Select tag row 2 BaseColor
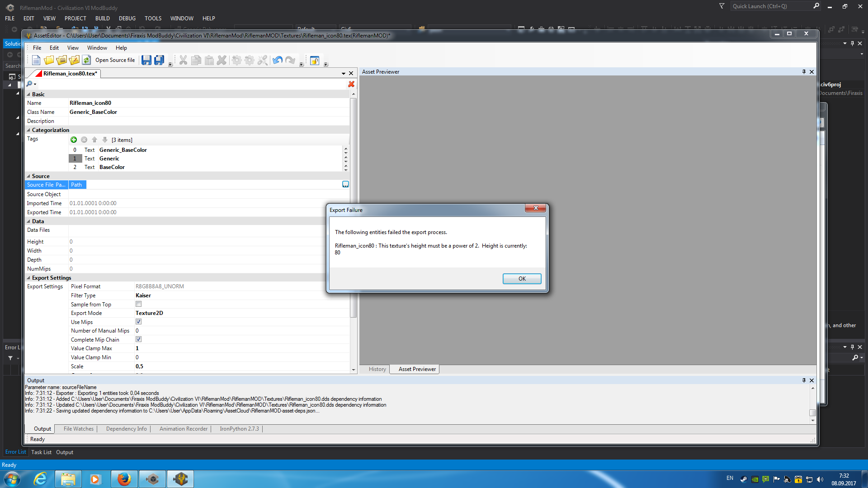 click(x=206, y=167)
